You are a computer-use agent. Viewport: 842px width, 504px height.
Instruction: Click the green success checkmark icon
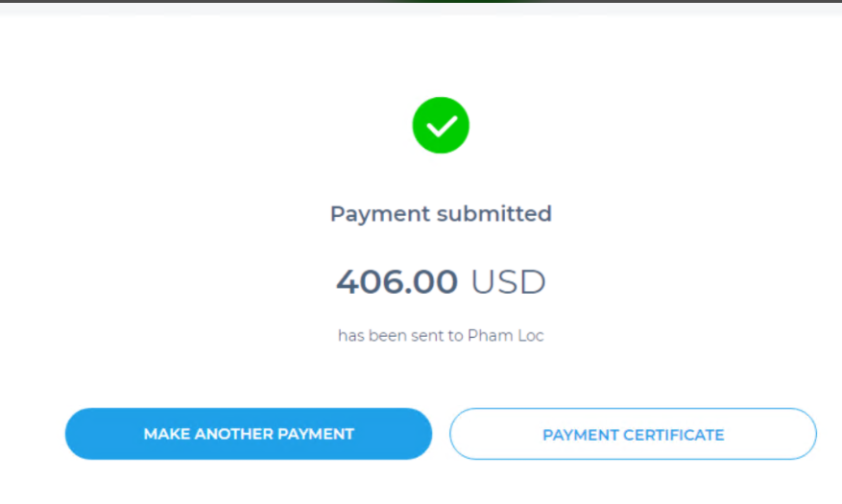pyautogui.click(x=441, y=126)
